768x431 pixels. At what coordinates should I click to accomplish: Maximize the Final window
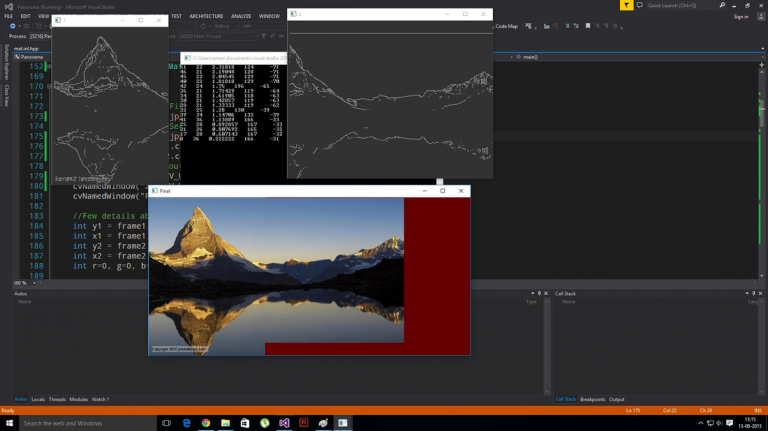click(443, 191)
